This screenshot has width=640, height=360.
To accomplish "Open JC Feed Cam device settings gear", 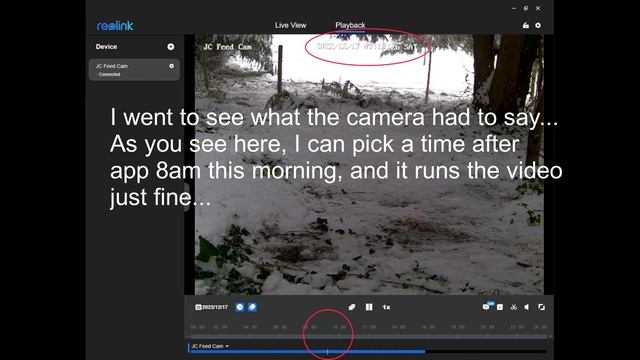I will tap(171, 66).
